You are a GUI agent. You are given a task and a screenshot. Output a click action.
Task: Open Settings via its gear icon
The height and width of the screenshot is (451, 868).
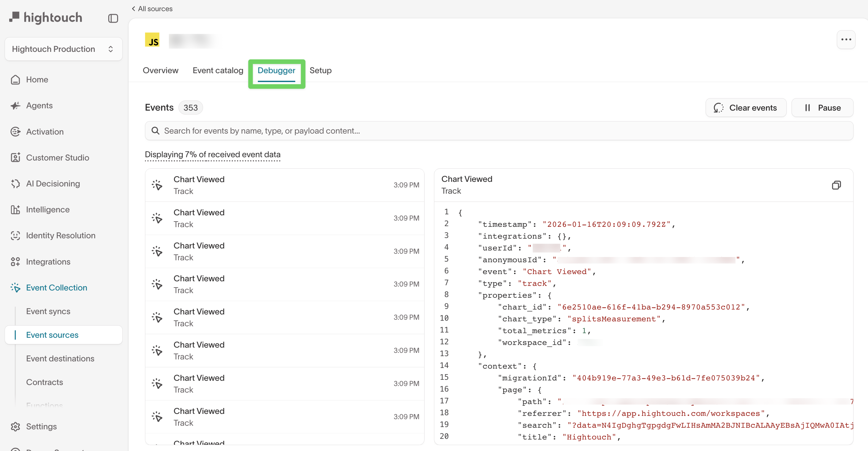pyautogui.click(x=15, y=426)
